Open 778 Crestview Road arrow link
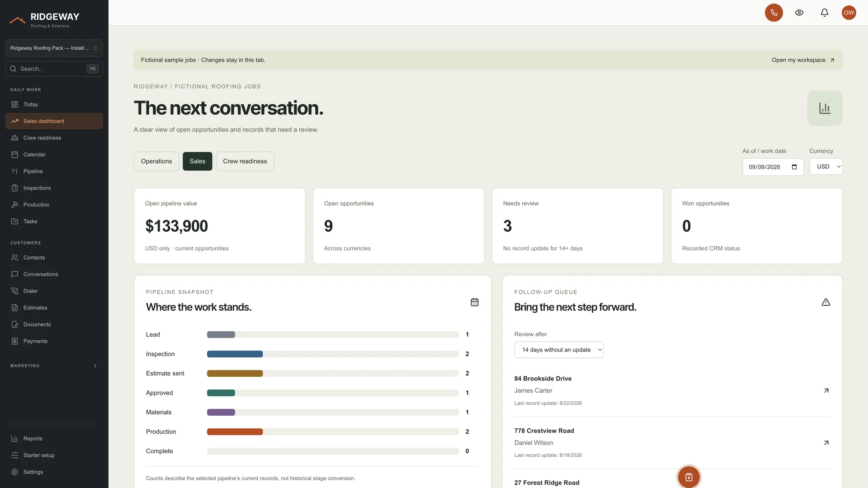Screen dimensions: 868x488 [826, 443]
